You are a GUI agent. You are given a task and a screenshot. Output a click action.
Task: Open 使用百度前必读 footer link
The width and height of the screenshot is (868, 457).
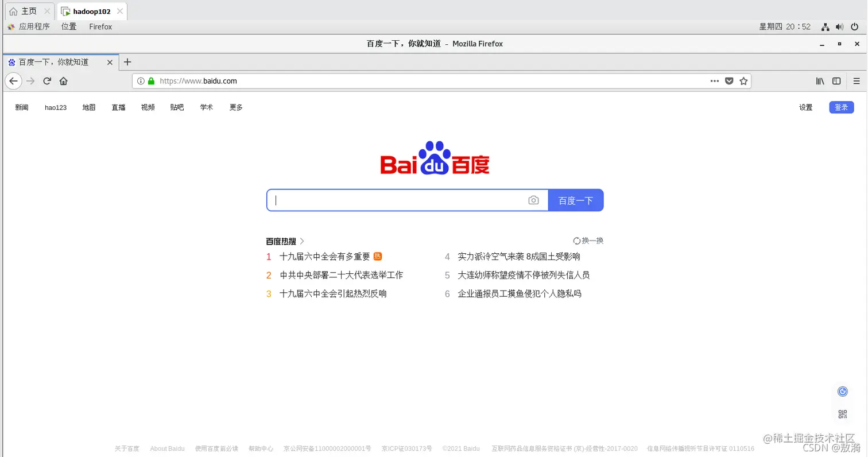(216, 448)
